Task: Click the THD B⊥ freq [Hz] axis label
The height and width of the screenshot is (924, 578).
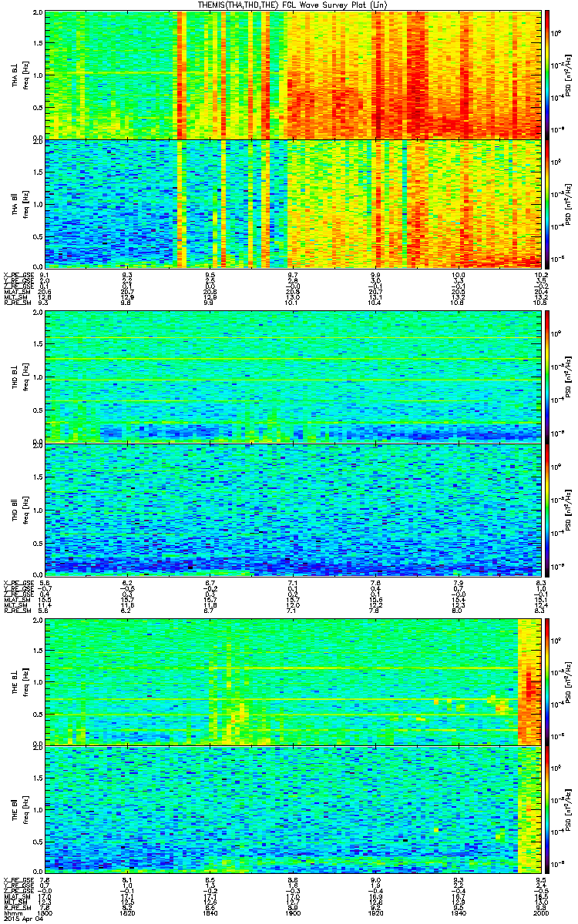Action: [25, 376]
